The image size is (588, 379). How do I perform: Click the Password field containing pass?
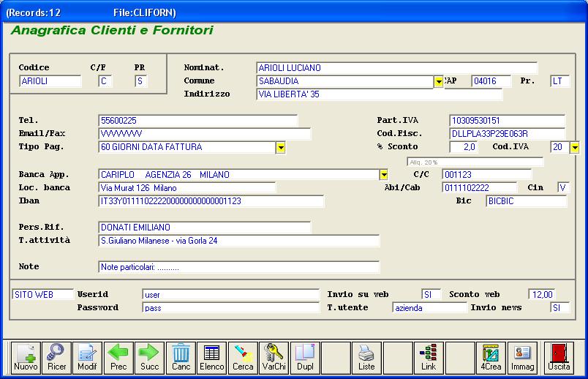point(230,308)
